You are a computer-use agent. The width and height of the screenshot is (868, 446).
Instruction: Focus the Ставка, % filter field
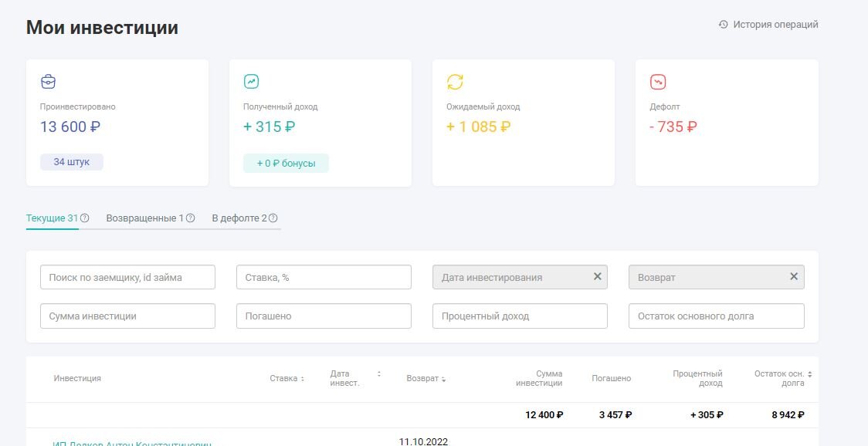[x=324, y=277]
